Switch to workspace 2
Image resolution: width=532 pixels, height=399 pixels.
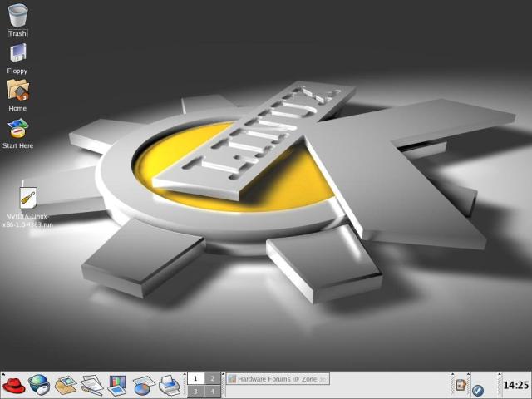point(213,379)
